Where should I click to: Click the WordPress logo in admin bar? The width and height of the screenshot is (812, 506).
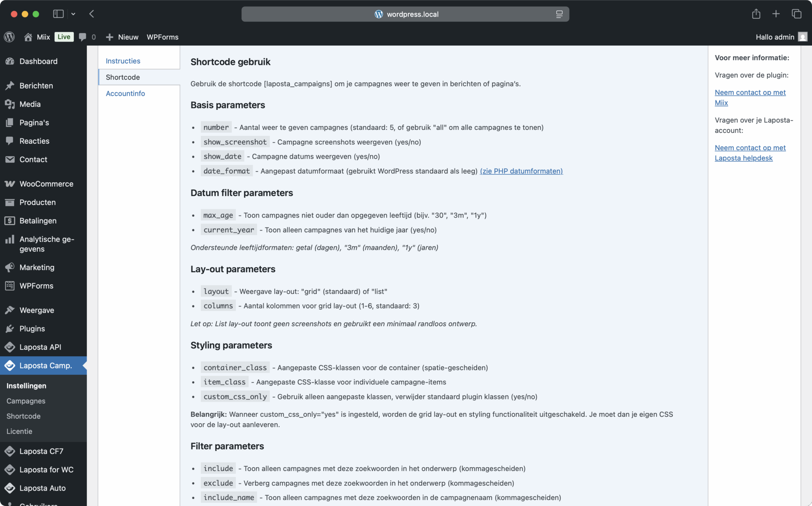tap(9, 37)
